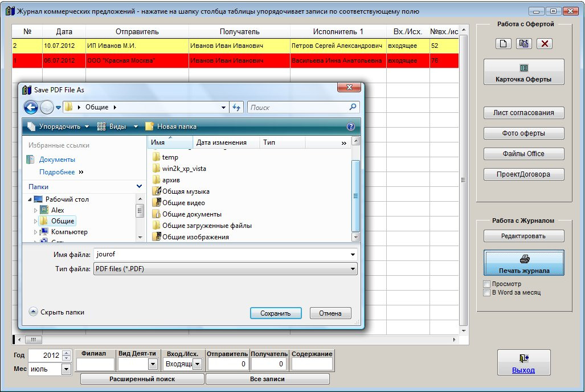Open the Виды dropdown menu
Screen dimensions: 585x392
pos(117,126)
